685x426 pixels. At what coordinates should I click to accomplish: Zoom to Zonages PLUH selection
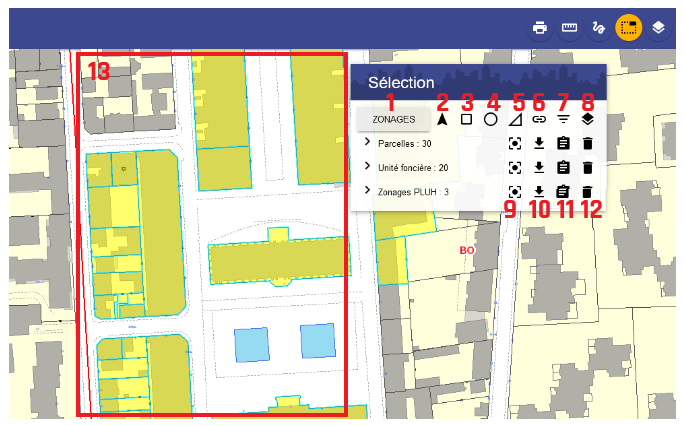point(515,192)
